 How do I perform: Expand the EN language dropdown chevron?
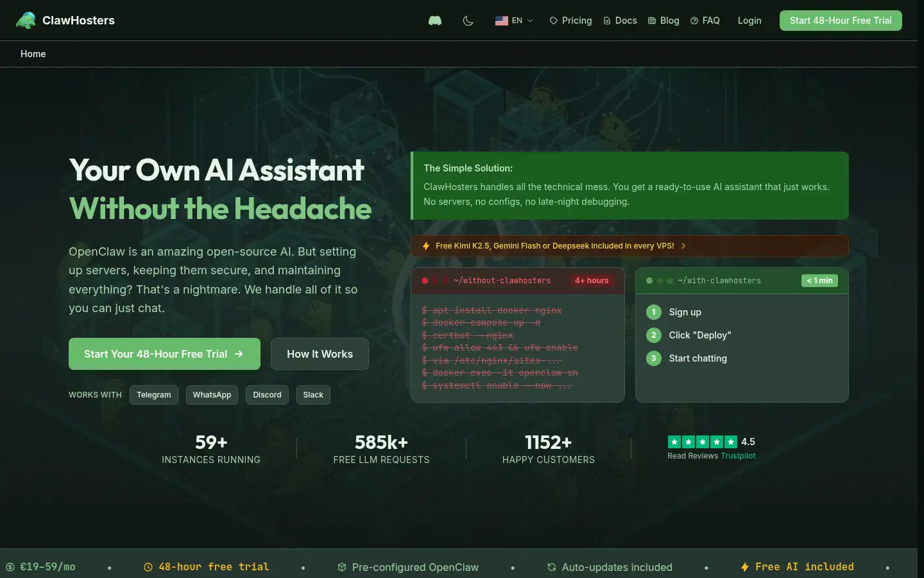[530, 21]
